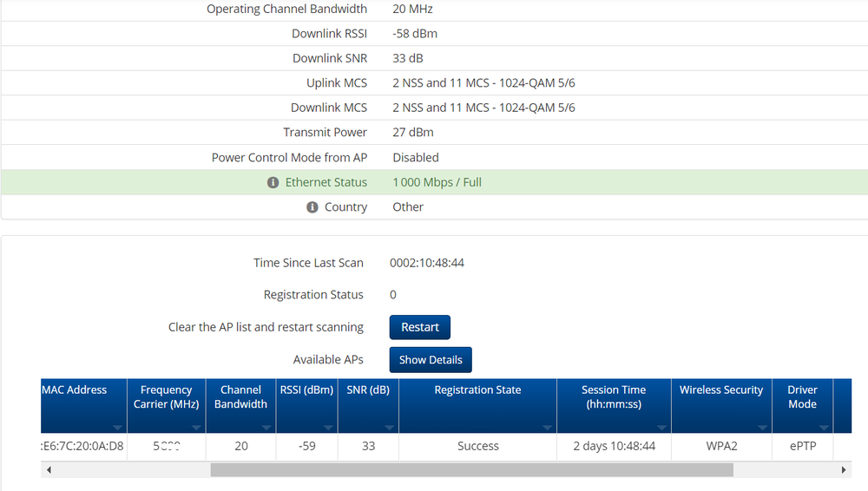The width and height of the screenshot is (868, 491).
Task: Click the horizontal scrollbar thumb under table
Action: click(471, 469)
